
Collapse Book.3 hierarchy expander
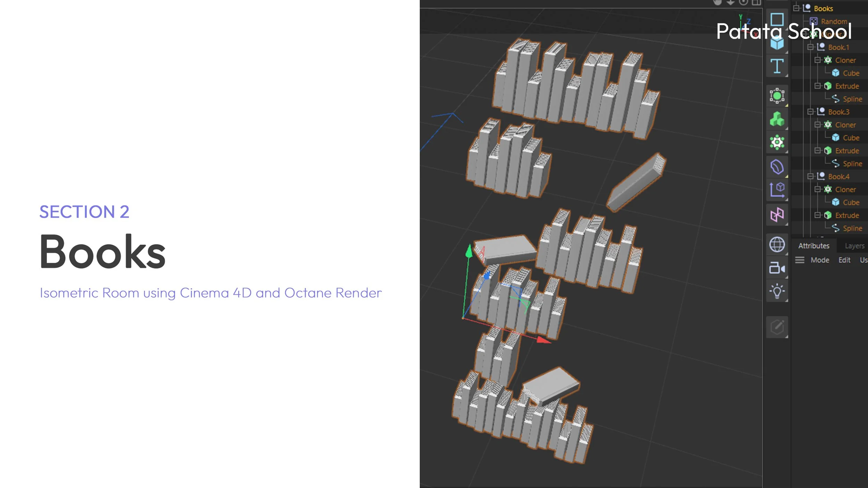point(810,112)
